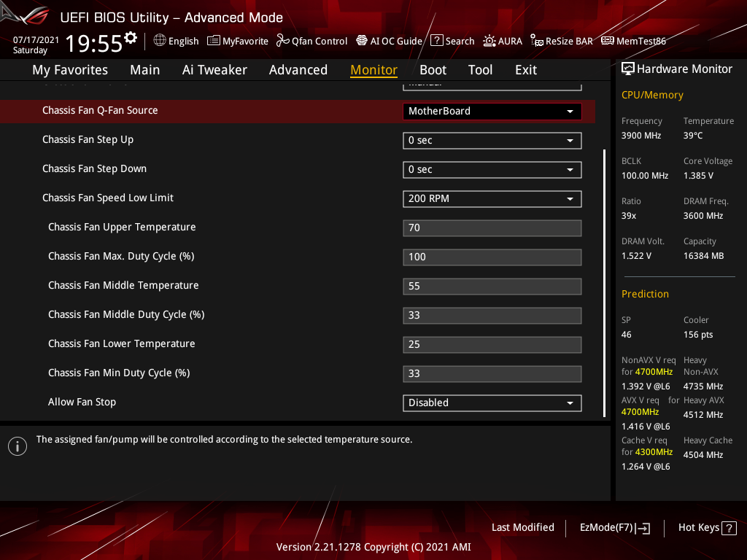Open the Ai Tweaker tab
Image resolution: width=747 pixels, height=560 pixels.
click(214, 70)
